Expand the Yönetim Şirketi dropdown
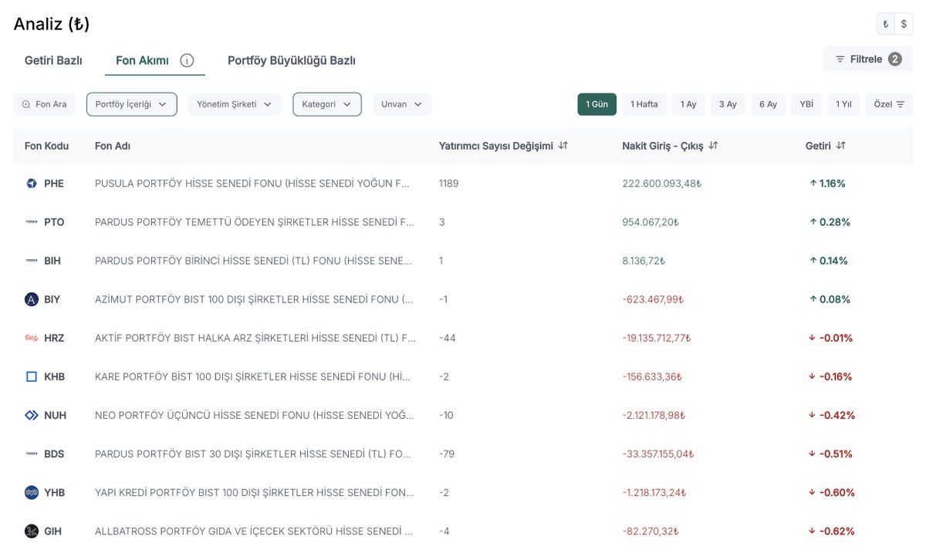926x560 pixels. click(x=235, y=104)
